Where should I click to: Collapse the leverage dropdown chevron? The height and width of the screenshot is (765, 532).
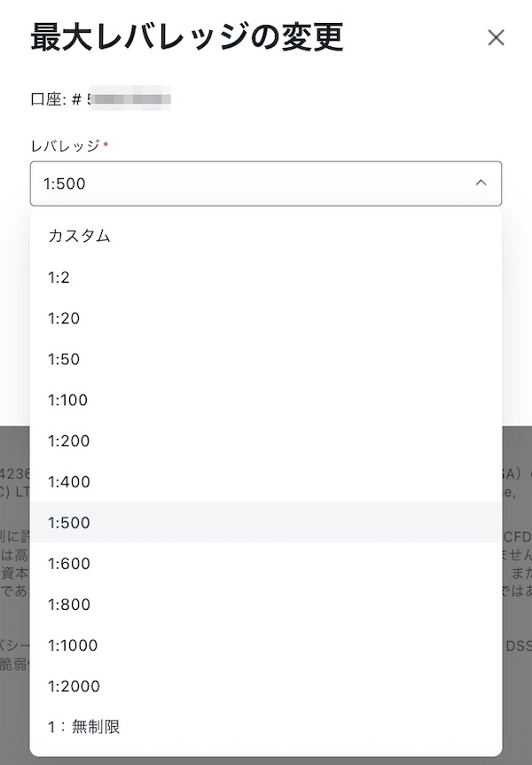(x=481, y=183)
